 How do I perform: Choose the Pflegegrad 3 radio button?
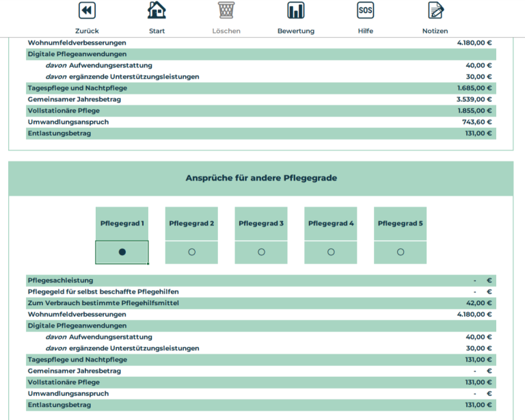click(x=261, y=252)
